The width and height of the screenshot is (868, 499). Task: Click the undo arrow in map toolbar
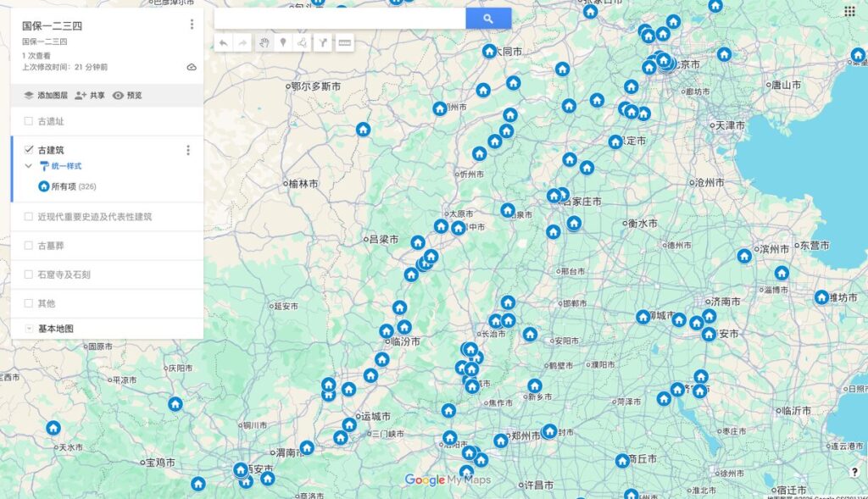(223, 42)
